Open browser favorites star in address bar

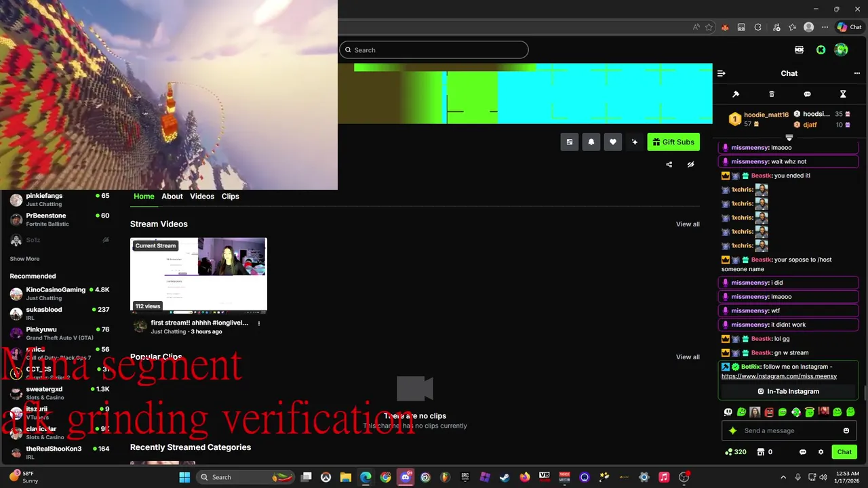tap(709, 27)
